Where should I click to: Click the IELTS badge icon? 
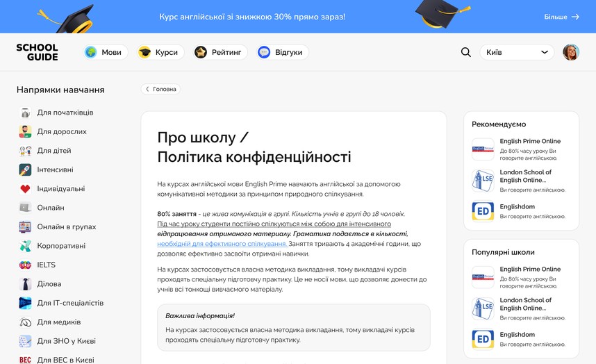25,265
